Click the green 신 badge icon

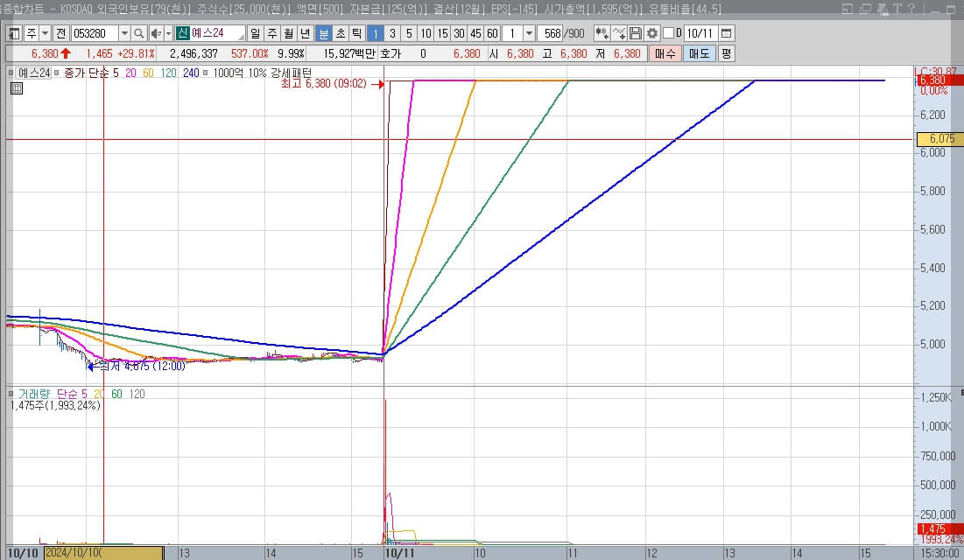click(183, 33)
